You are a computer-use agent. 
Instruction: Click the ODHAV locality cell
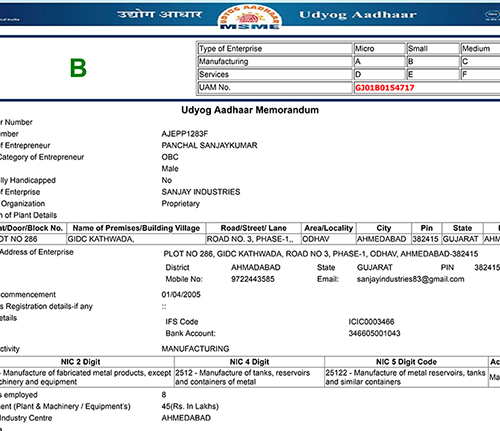tap(329, 239)
